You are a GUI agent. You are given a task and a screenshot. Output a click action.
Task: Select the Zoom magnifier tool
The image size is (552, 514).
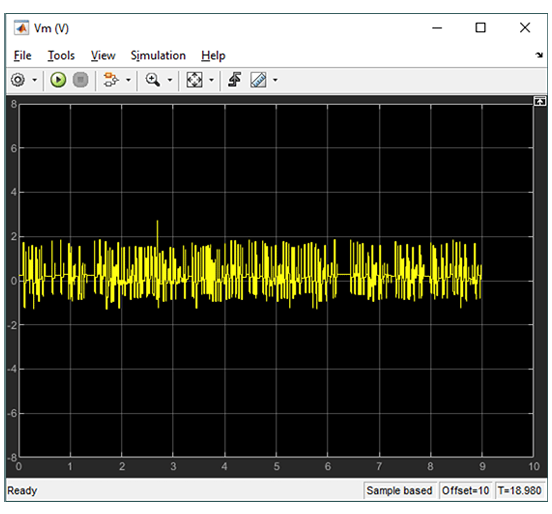tap(153, 80)
